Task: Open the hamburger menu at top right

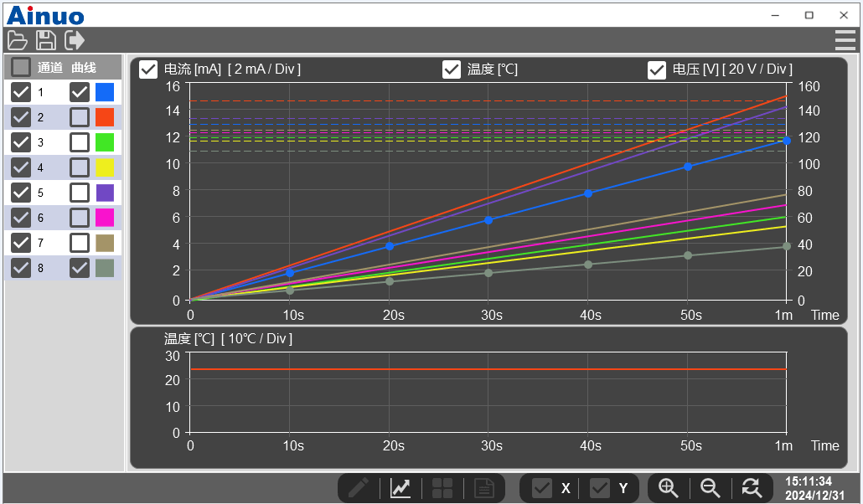Action: point(845,39)
